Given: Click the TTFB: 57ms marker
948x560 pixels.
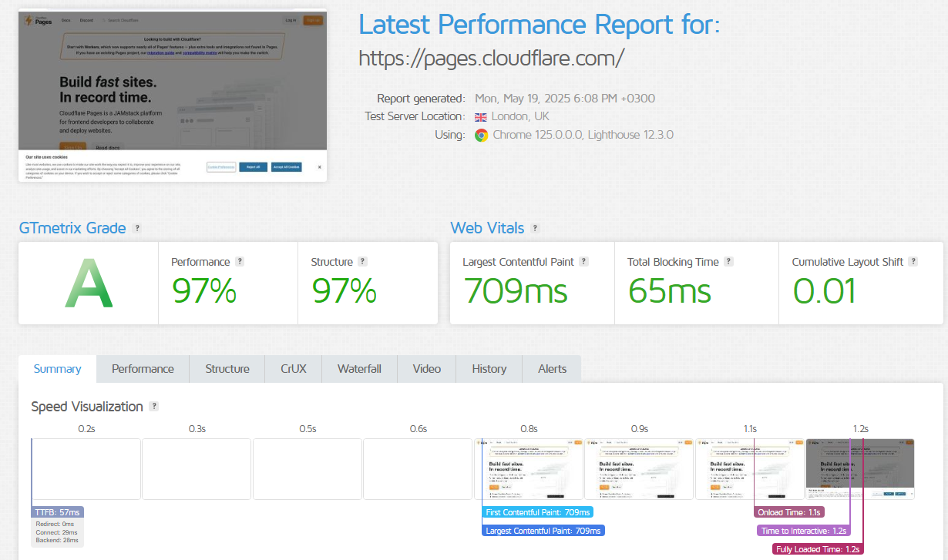Looking at the screenshot, I should point(58,512).
